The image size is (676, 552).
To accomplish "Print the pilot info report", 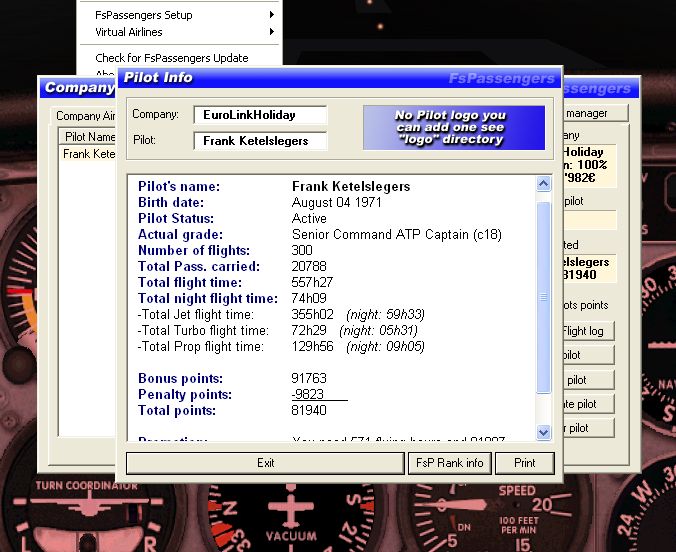I will (x=524, y=463).
